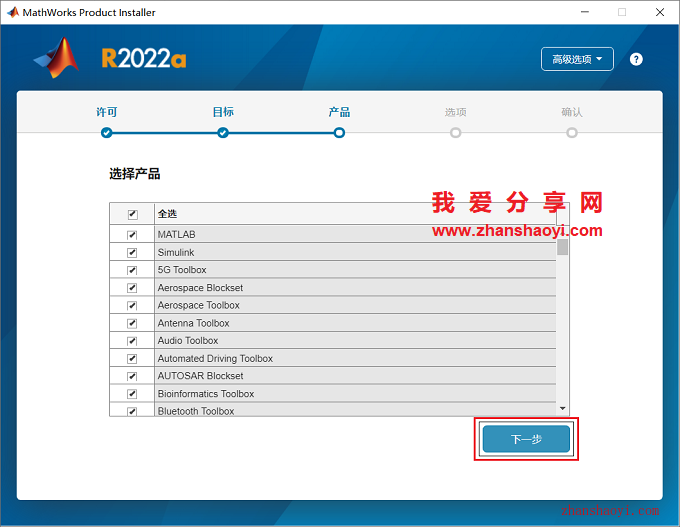Viewport: 680px width, 527px height.
Task: Click the product list scroll-down arrow
Action: pyautogui.click(x=562, y=408)
